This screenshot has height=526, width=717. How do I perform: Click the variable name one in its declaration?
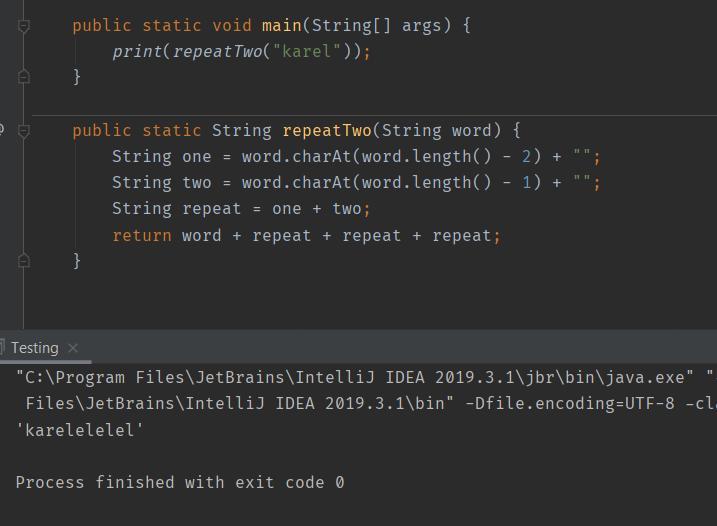[x=197, y=156]
